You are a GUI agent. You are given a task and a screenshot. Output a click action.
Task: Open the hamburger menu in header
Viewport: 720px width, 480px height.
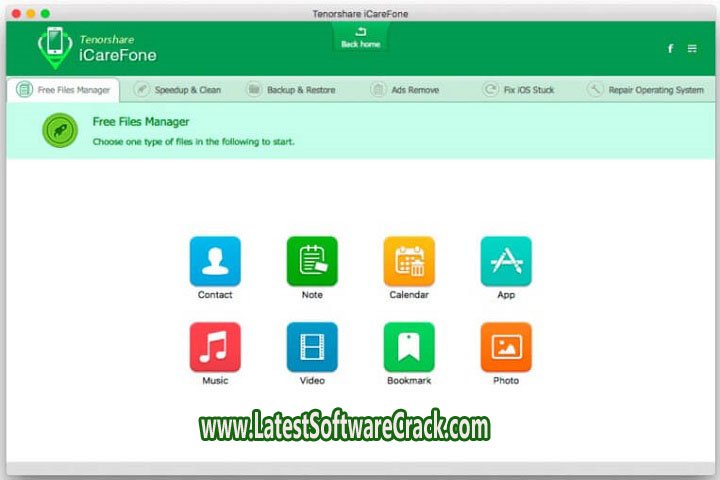pos(692,48)
